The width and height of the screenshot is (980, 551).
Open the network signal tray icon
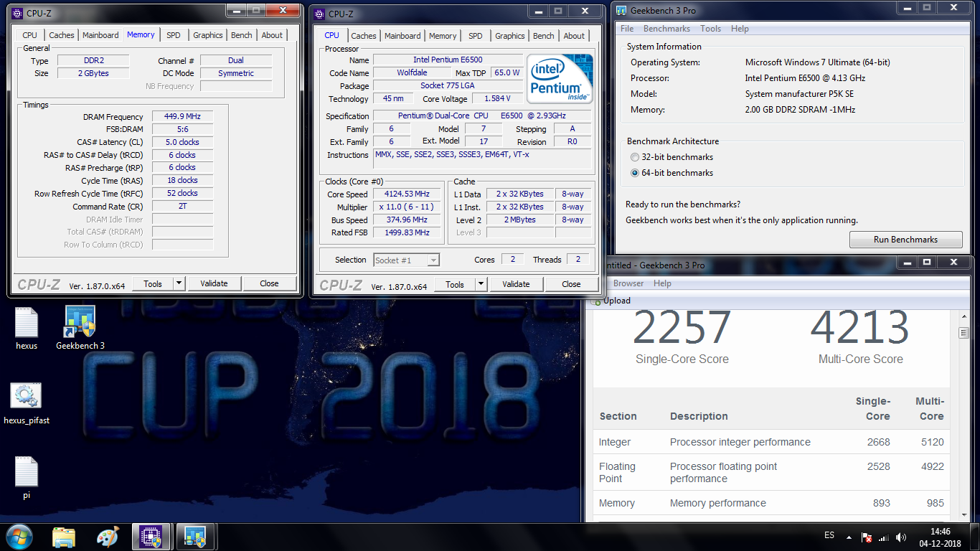884,537
